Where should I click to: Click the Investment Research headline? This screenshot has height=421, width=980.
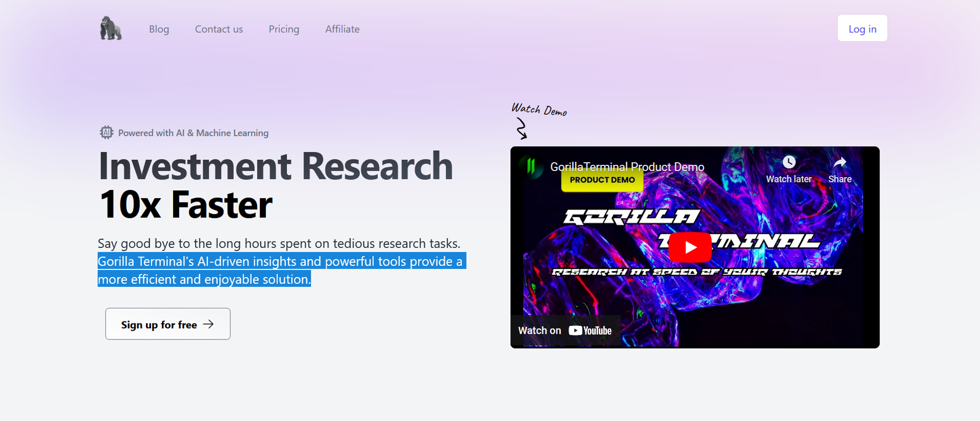point(275,166)
